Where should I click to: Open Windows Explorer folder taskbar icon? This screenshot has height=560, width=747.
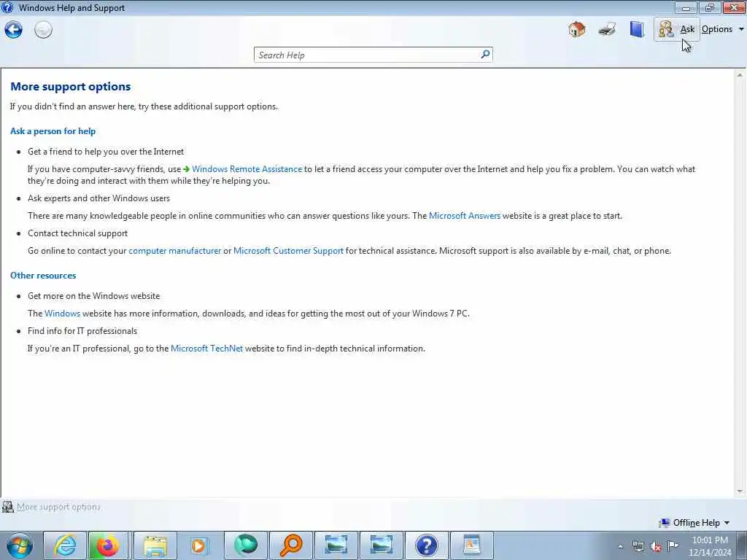pyautogui.click(x=155, y=545)
